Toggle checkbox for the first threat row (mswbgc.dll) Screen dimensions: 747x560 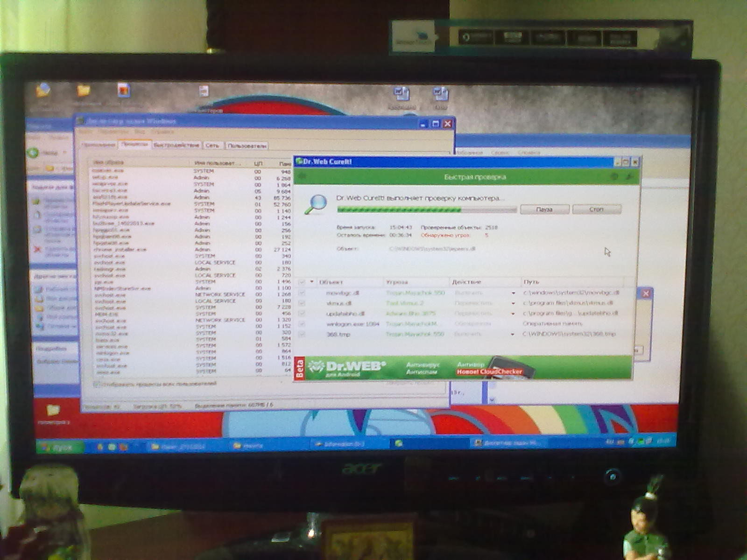pyautogui.click(x=302, y=293)
